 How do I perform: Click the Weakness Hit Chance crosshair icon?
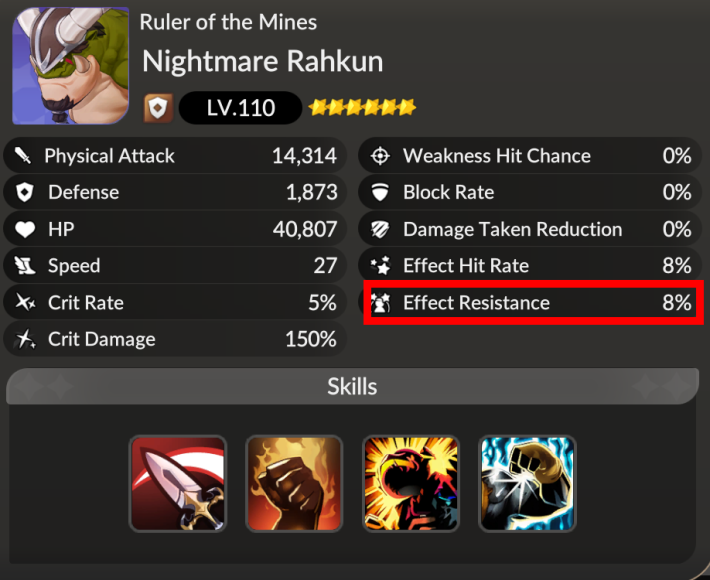click(380, 156)
